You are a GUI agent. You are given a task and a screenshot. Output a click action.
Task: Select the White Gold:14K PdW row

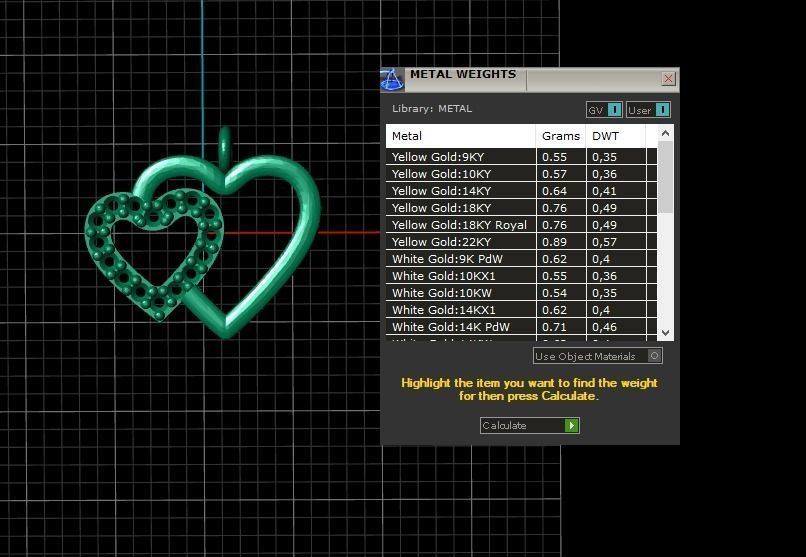pyautogui.click(x=521, y=327)
